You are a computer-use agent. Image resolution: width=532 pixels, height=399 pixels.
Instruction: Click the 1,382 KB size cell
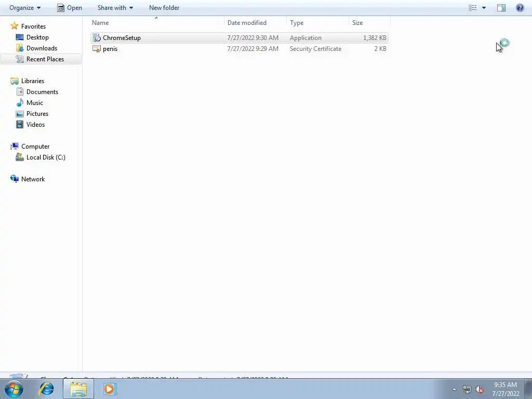click(375, 37)
